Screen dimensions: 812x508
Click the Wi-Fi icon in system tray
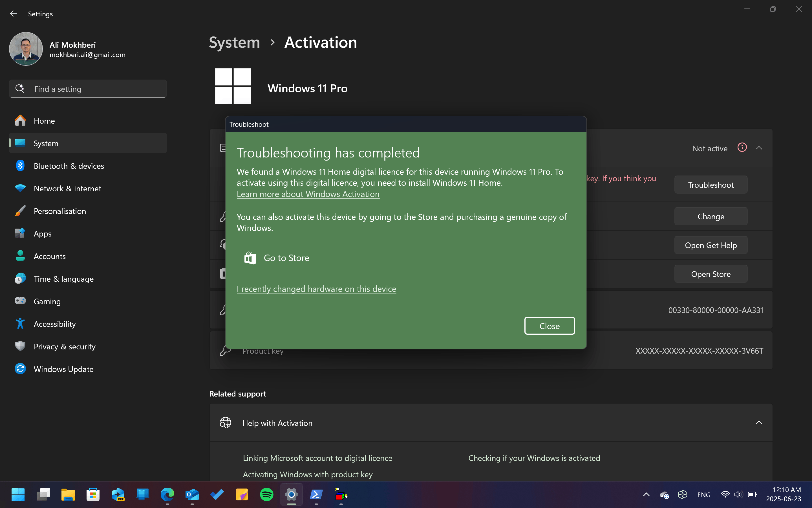[725, 494]
